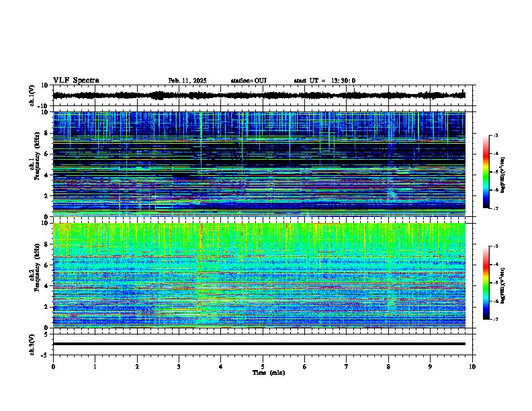Click the '2' kHz tick on ch.2 spectrogram
532x411 pixels.
48,307
